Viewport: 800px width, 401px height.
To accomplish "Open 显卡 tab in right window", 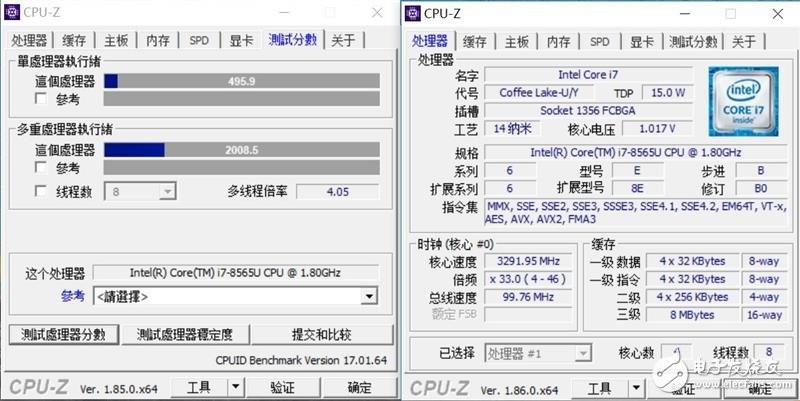I will [x=641, y=42].
